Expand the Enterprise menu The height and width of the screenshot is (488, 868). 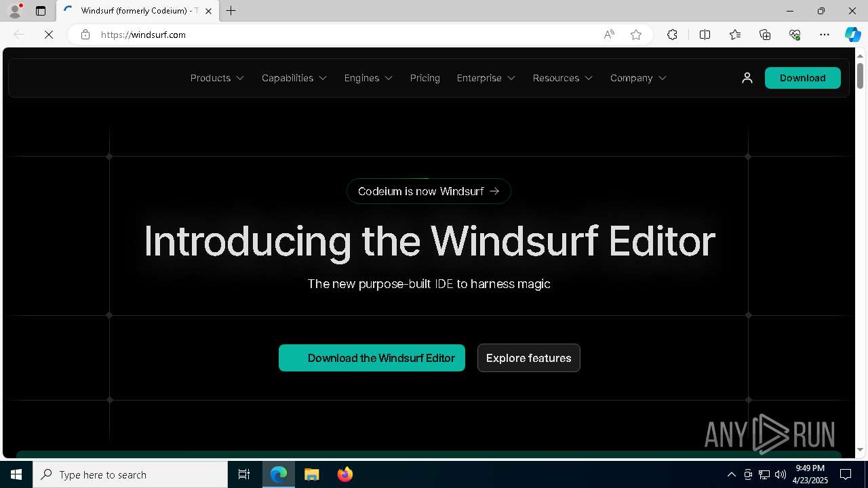pos(486,78)
